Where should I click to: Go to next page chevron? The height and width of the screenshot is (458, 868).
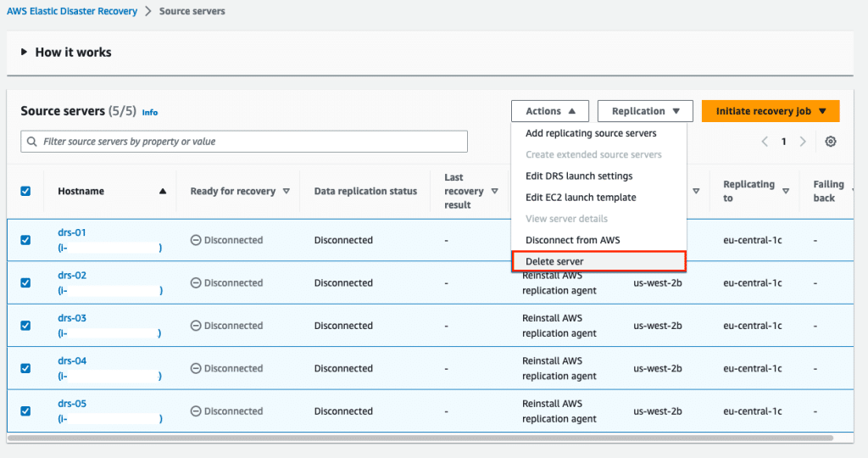tap(803, 142)
